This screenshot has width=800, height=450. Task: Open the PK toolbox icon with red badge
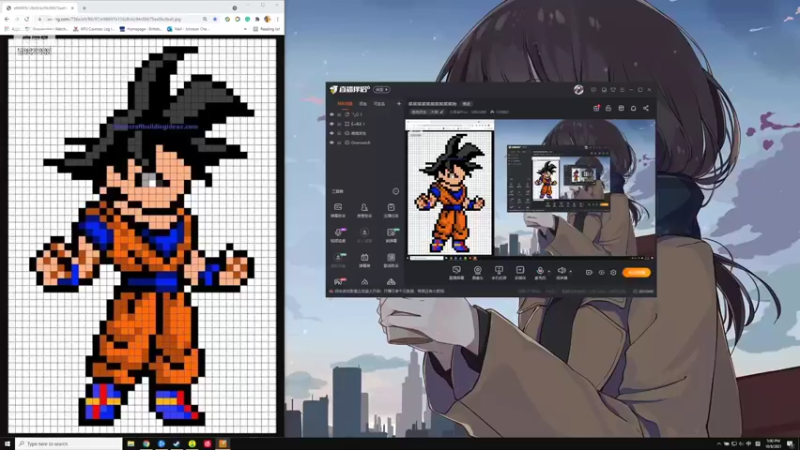339,282
